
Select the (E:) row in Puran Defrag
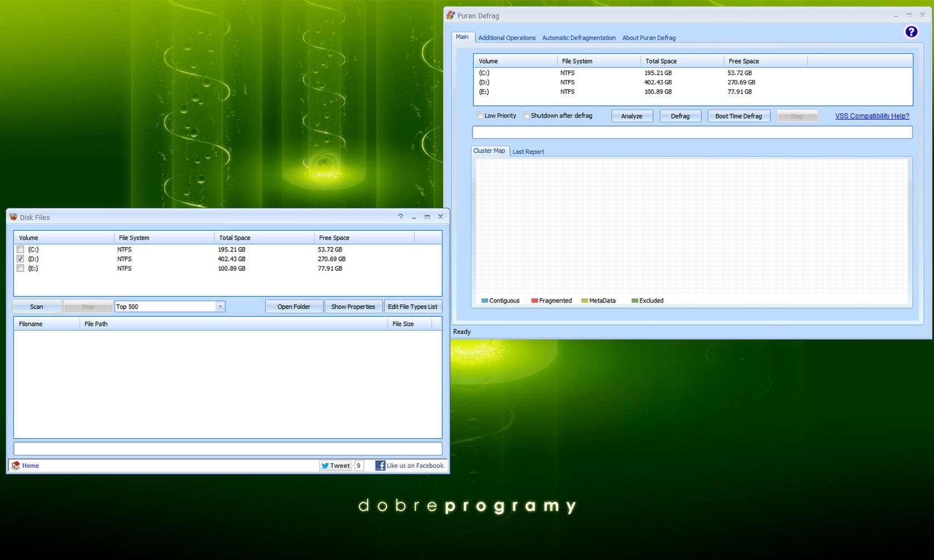click(693, 92)
